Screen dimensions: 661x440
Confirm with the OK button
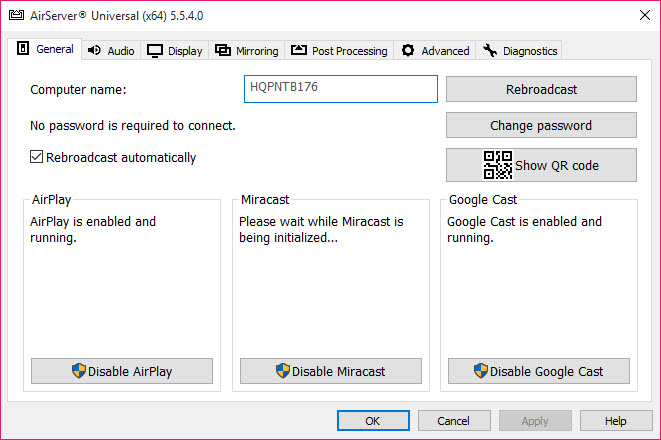(373, 421)
